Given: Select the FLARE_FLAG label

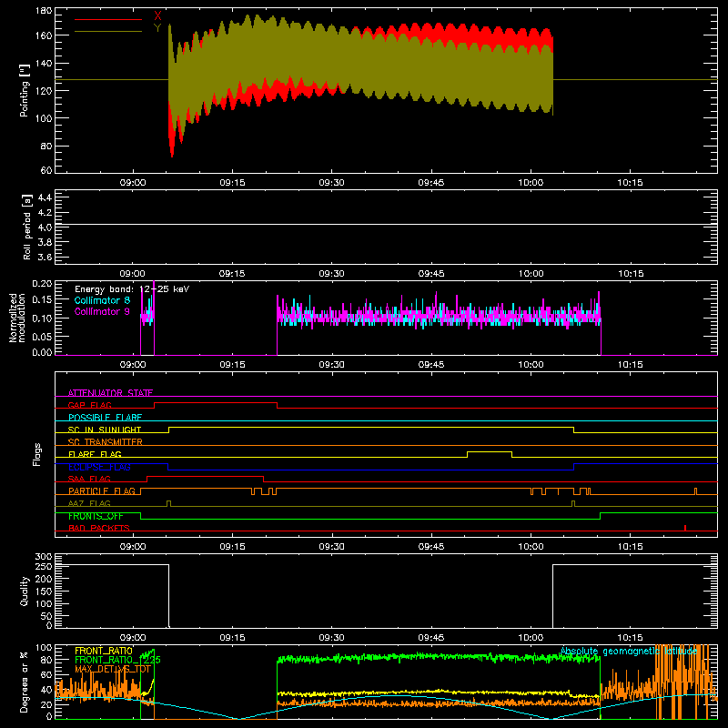Looking at the screenshot, I should 95,454.
